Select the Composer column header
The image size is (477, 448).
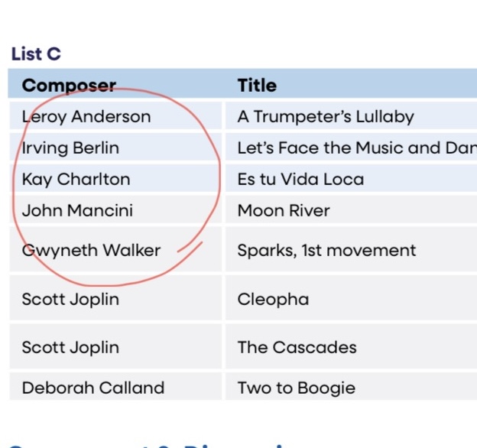point(69,86)
